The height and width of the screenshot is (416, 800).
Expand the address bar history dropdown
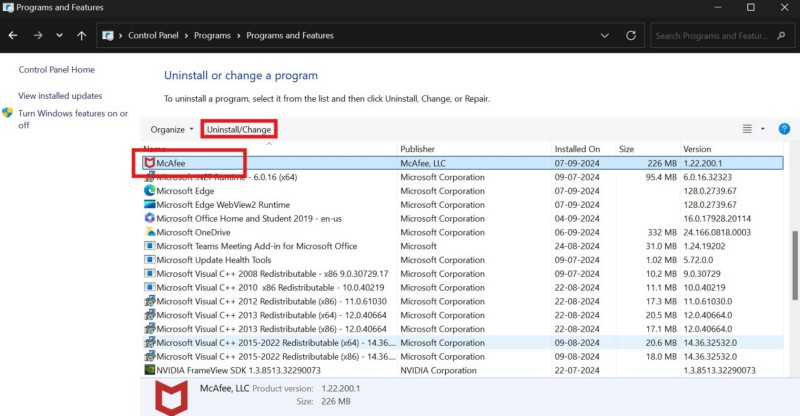(602, 35)
